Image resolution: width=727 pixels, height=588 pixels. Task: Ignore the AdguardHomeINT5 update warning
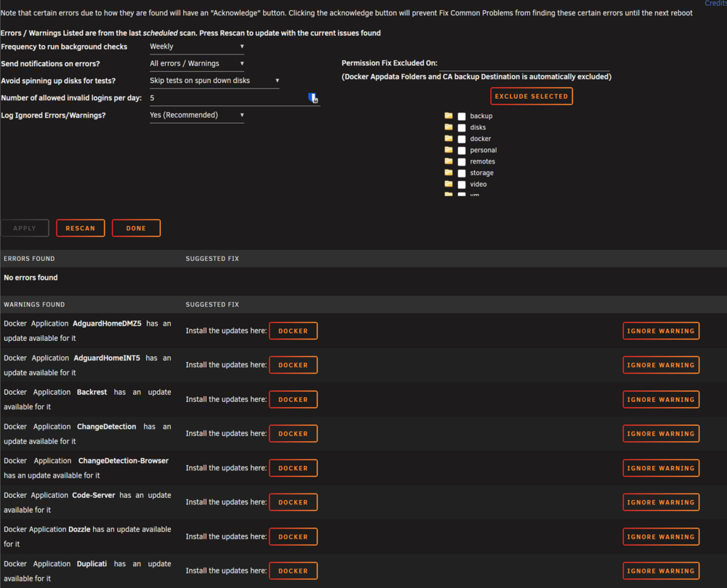click(x=661, y=365)
